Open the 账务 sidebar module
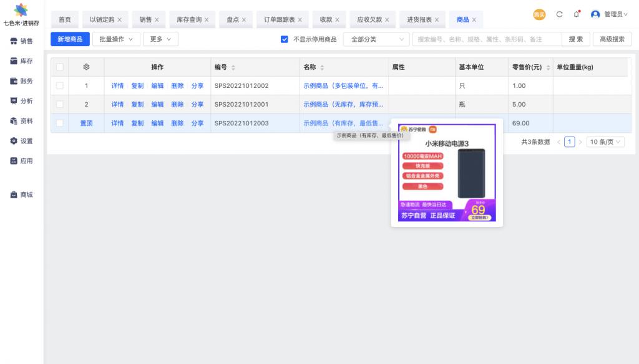 click(x=21, y=81)
